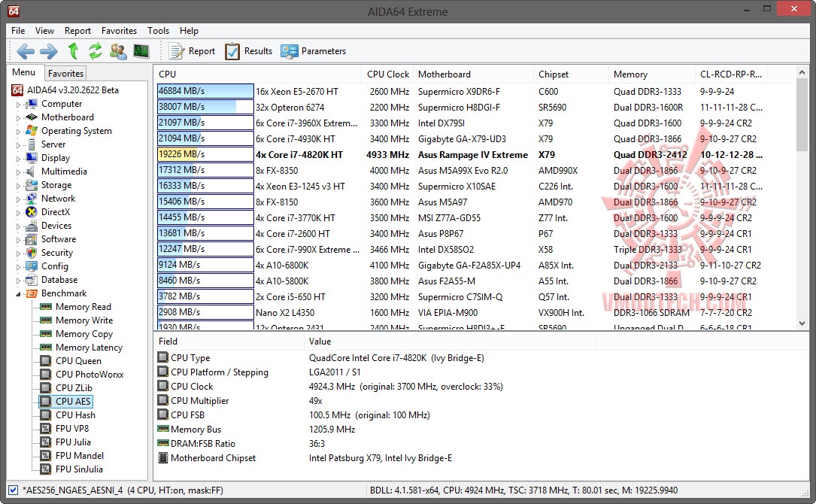Open the Parameters toolbar button

point(314,51)
